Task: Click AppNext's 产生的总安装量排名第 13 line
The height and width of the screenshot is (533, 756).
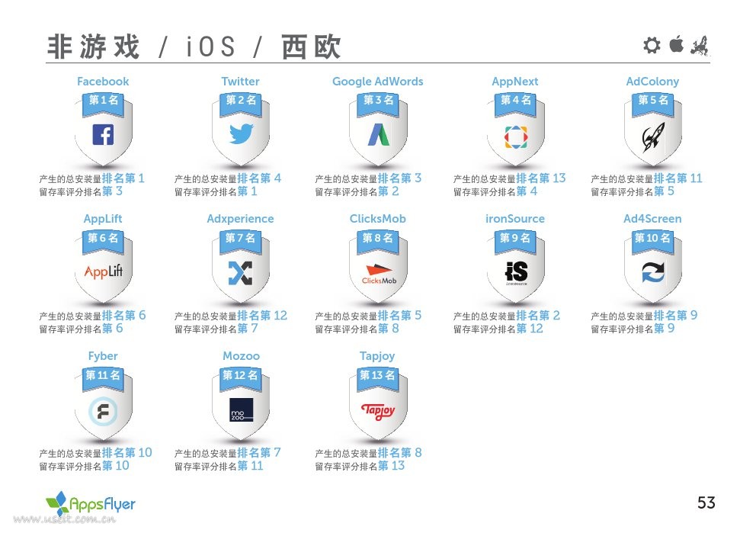Action: 510,178
